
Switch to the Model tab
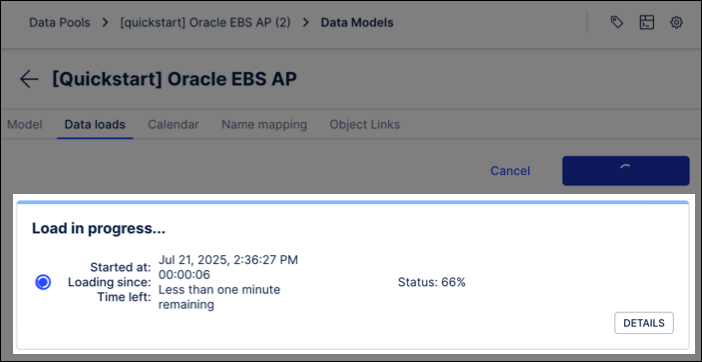(x=25, y=124)
